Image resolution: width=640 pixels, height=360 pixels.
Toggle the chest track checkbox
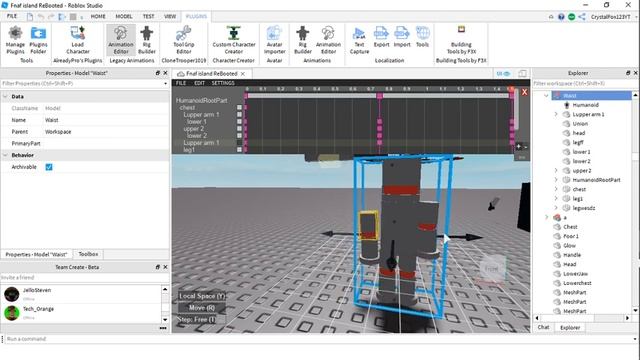point(240,107)
